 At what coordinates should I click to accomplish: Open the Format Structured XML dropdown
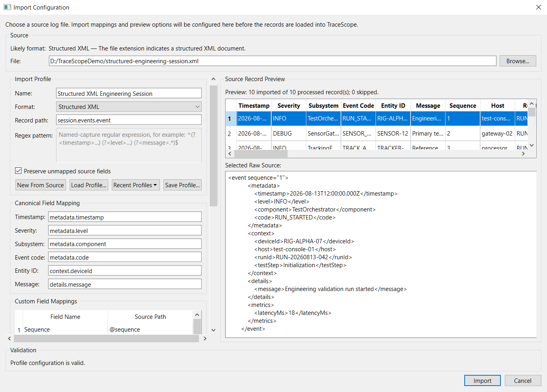pos(129,107)
